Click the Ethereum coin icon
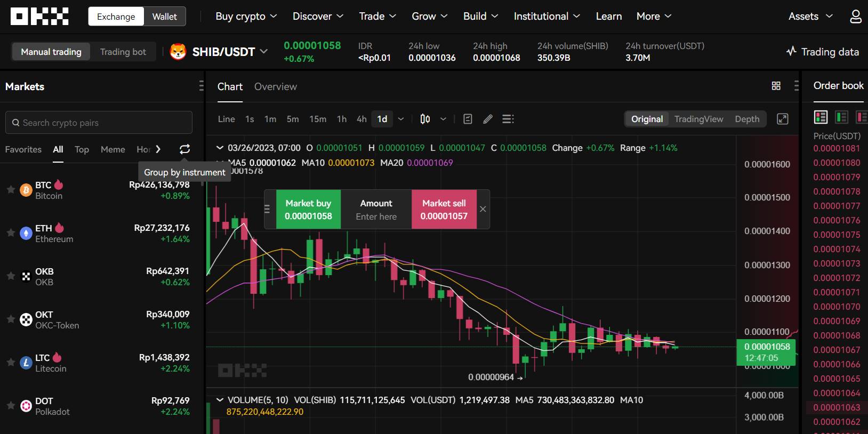This screenshot has width=868, height=434. (x=26, y=233)
